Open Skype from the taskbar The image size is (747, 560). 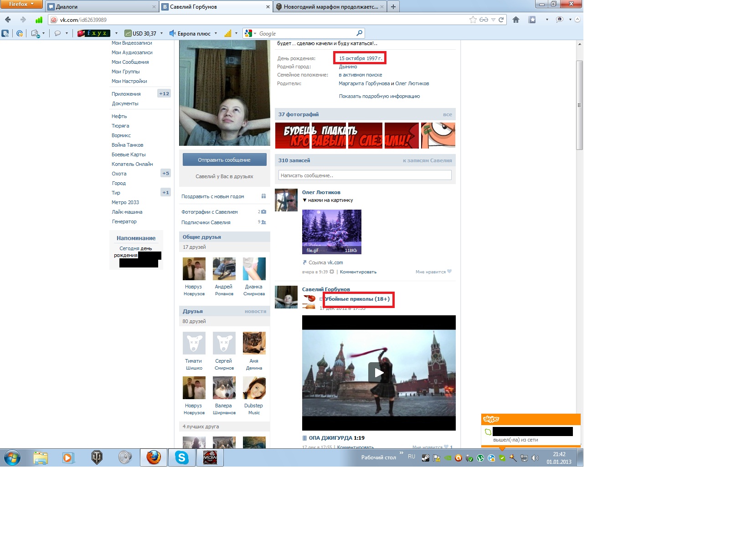182,457
